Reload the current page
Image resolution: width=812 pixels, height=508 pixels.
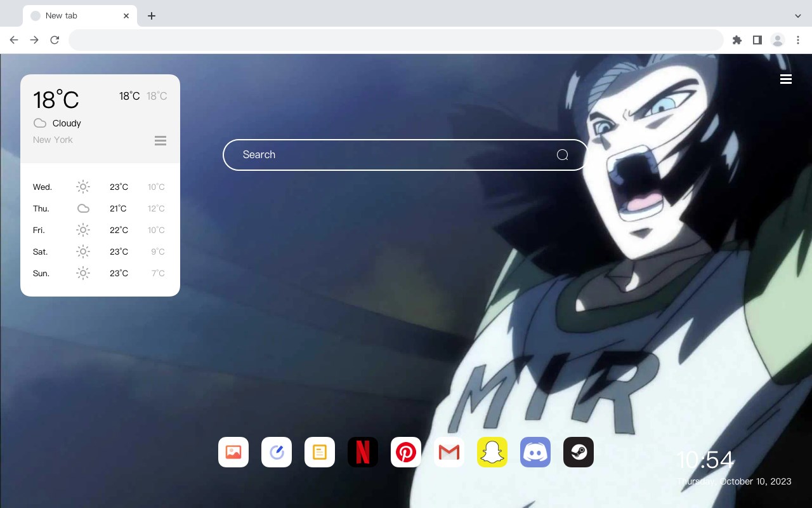55,40
